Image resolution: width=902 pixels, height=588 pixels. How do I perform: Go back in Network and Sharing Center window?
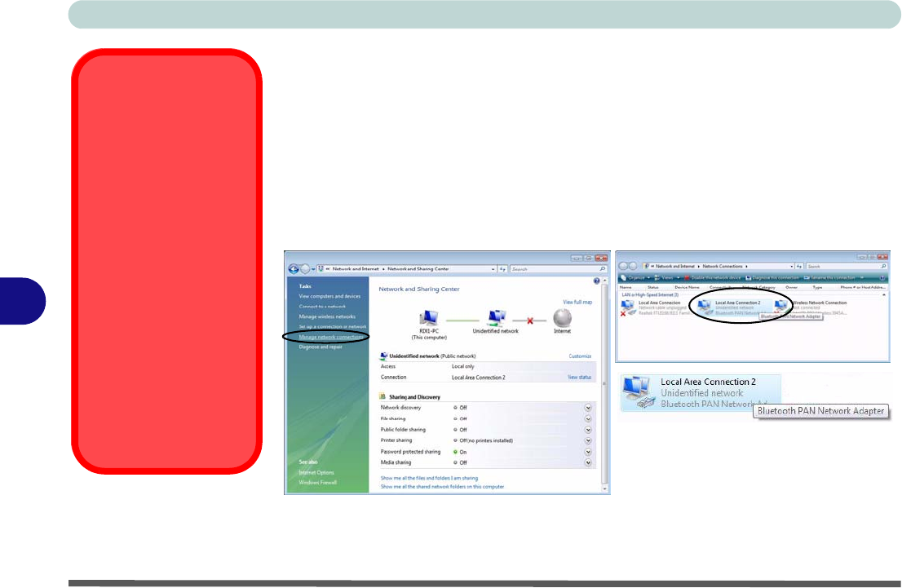pyautogui.click(x=294, y=268)
